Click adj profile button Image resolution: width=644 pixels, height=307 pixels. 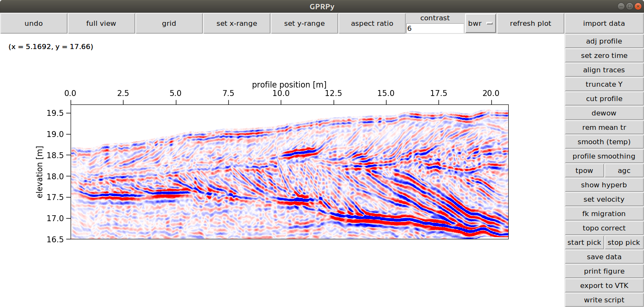(604, 41)
